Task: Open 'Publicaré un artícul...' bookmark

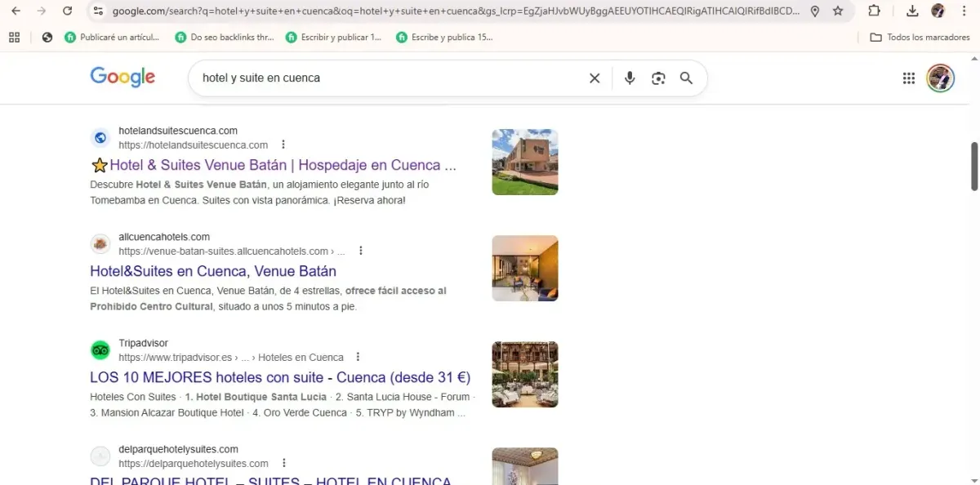Action: click(x=112, y=38)
